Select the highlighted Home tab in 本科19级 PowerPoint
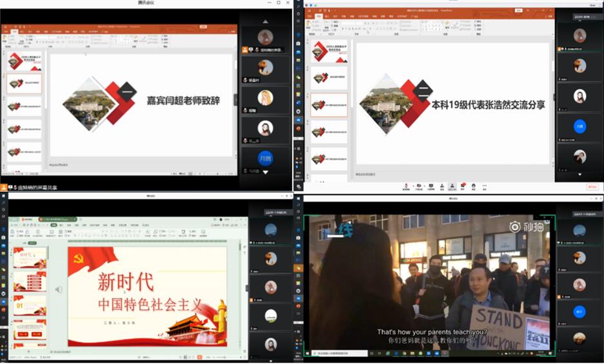Image resolution: width=604 pixels, height=364 pixels. tap(318, 16)
